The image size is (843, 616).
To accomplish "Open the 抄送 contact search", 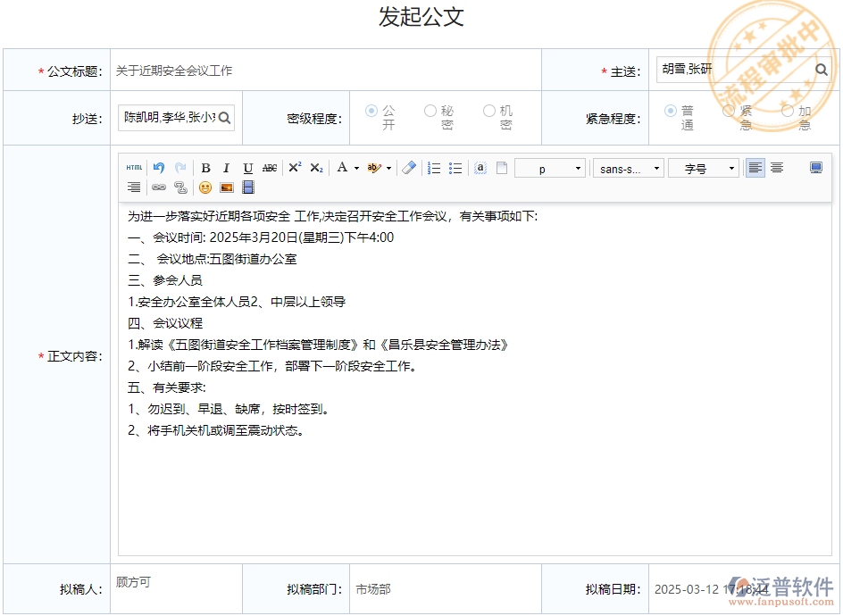I will [225, 117].
